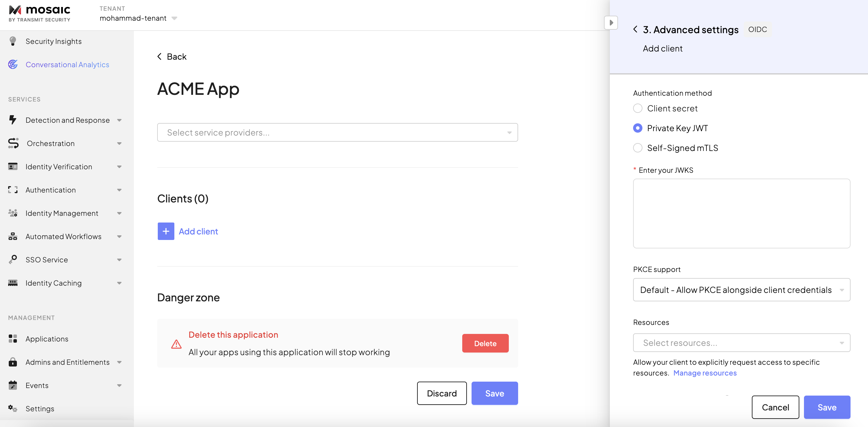The height and width of the screenshot is (427, 868).
Task: Click the Identity Caching memory icon
Action: tap(13, 282)
